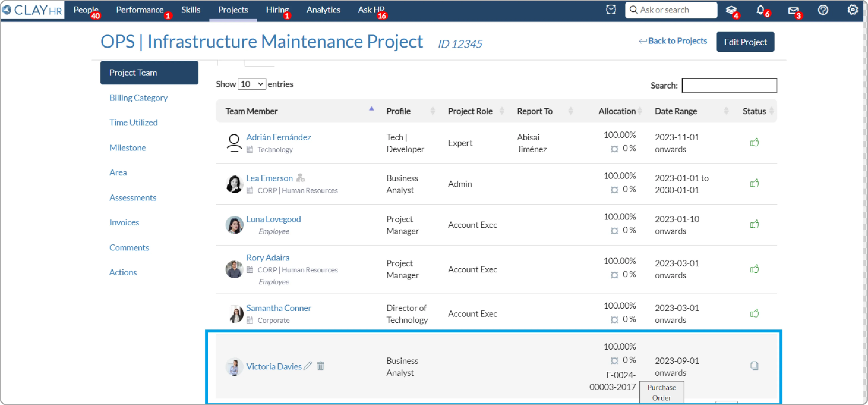Click thumbs-up status for Lea Emerson
This screenshot has width=868, height=405.
pyautogui.click(x=754, y=183)
